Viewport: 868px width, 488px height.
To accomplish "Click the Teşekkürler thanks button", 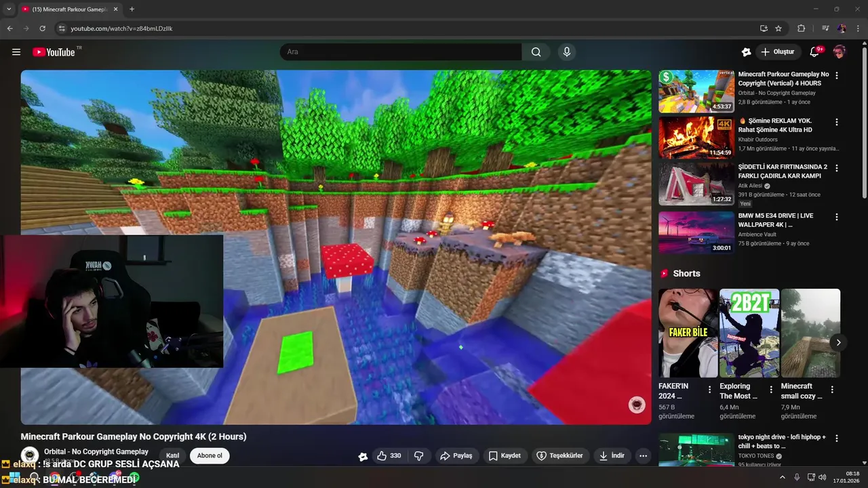I will coord(560,456).
